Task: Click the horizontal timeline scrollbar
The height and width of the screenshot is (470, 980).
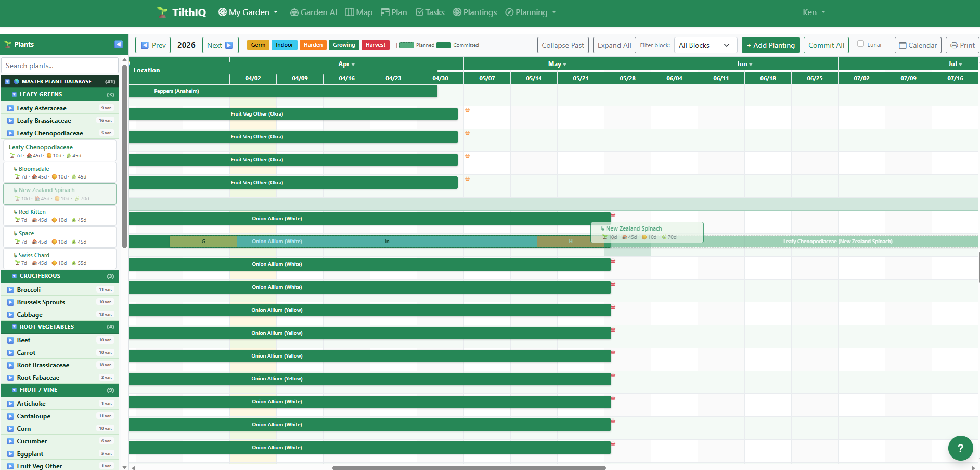Action: (469, 467)
